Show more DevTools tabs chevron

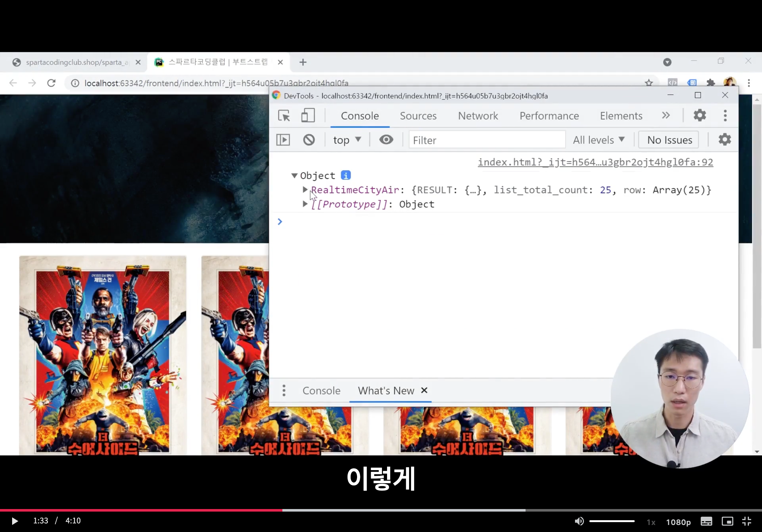click(x=666, y=115)
